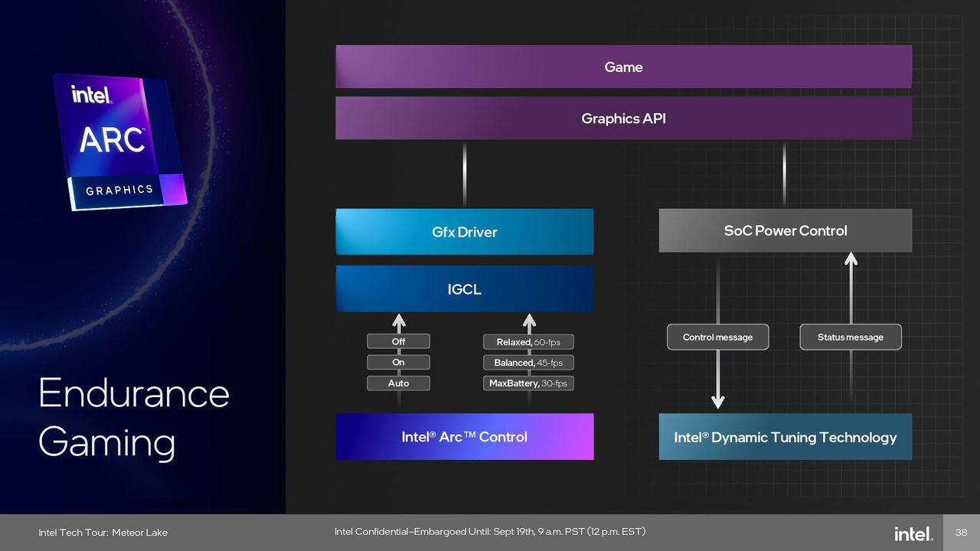Click the Intel logo in the footer
This screenshot has height=551, width=980.
click(913, 533)
